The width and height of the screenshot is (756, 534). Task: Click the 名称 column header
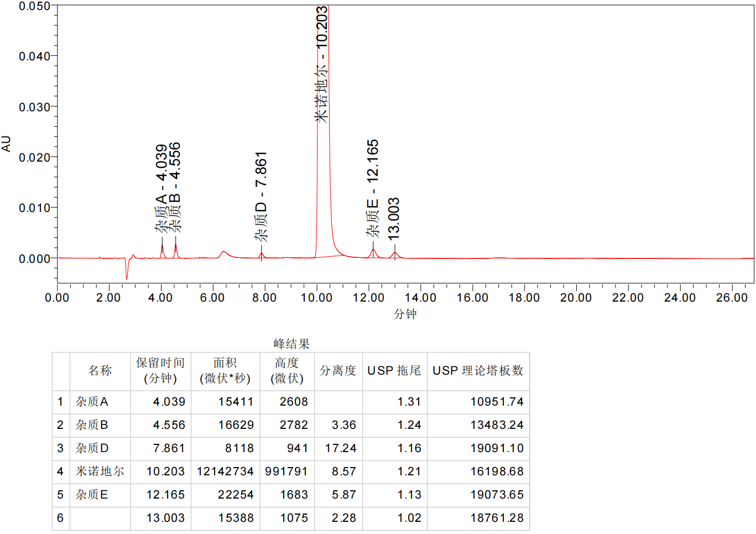tap(100, 371)
